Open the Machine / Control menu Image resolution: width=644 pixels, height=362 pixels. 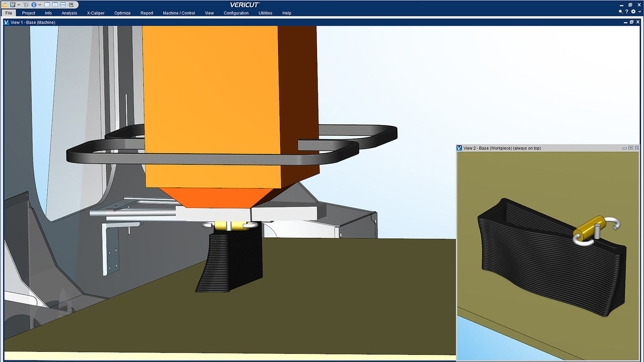coord(179,13)
